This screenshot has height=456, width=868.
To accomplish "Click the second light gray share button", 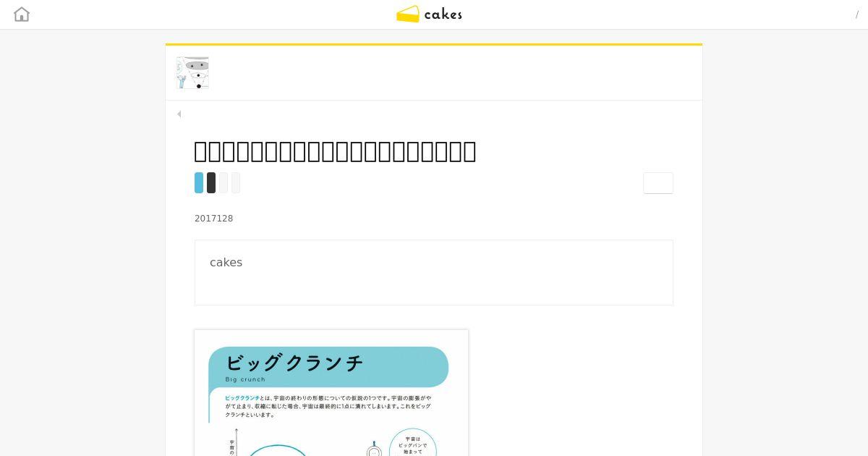I will [x=236, y=183].
